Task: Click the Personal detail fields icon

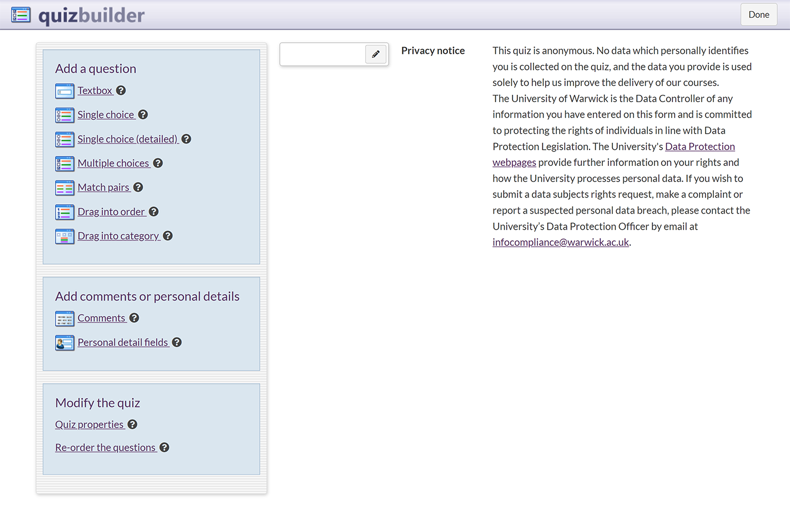Action: pos(64,343)
